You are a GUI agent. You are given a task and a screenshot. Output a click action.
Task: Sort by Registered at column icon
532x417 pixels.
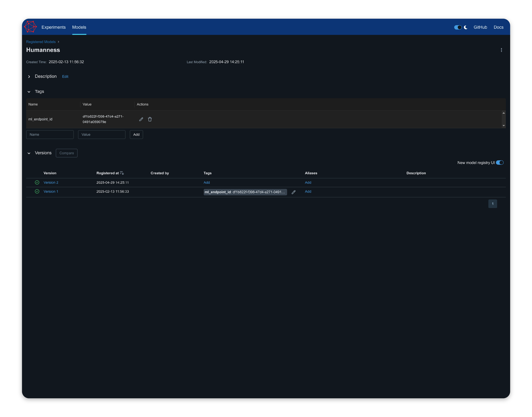122,173
